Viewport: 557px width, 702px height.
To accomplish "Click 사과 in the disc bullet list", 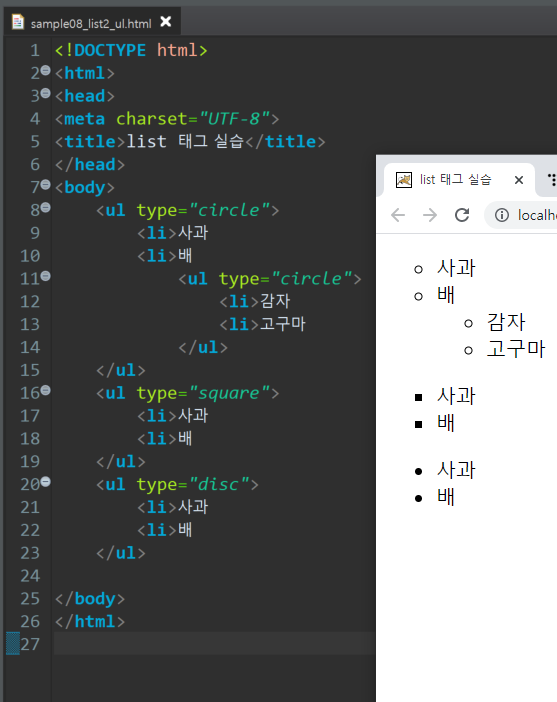I will tap(456, 470).
